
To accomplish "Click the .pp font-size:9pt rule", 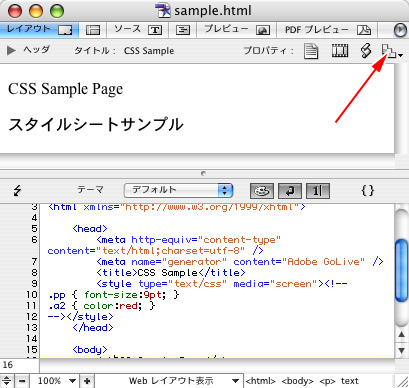I will point(114,295).
